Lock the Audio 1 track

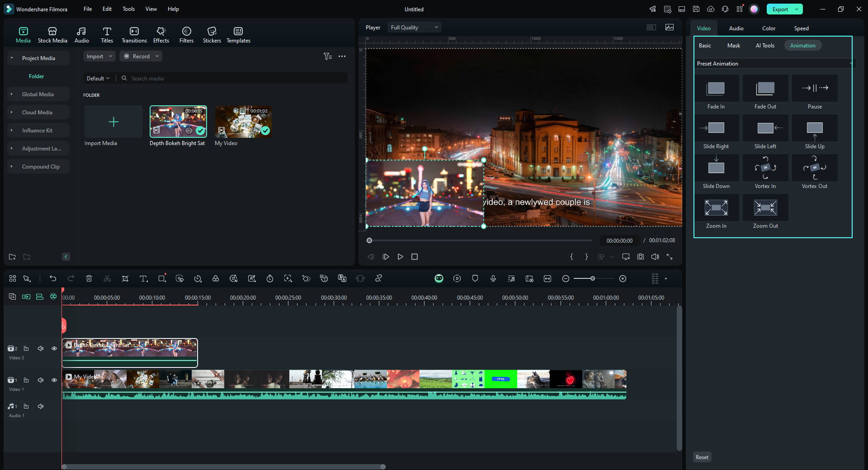click(26, 406)
